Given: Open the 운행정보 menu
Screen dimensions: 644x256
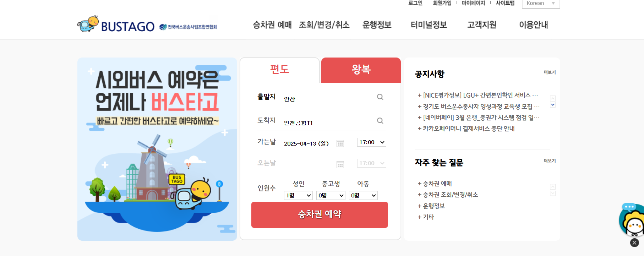Looking at the screenshot, I should coord(377,25).
